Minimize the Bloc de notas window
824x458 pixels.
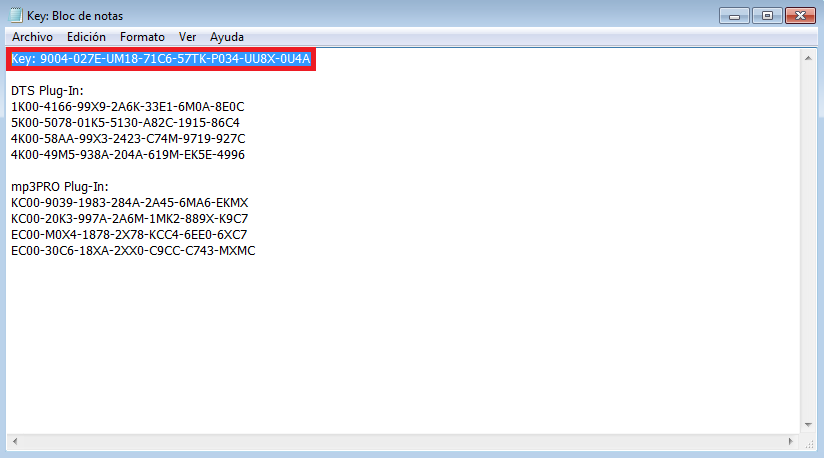[x=734, y=16]
